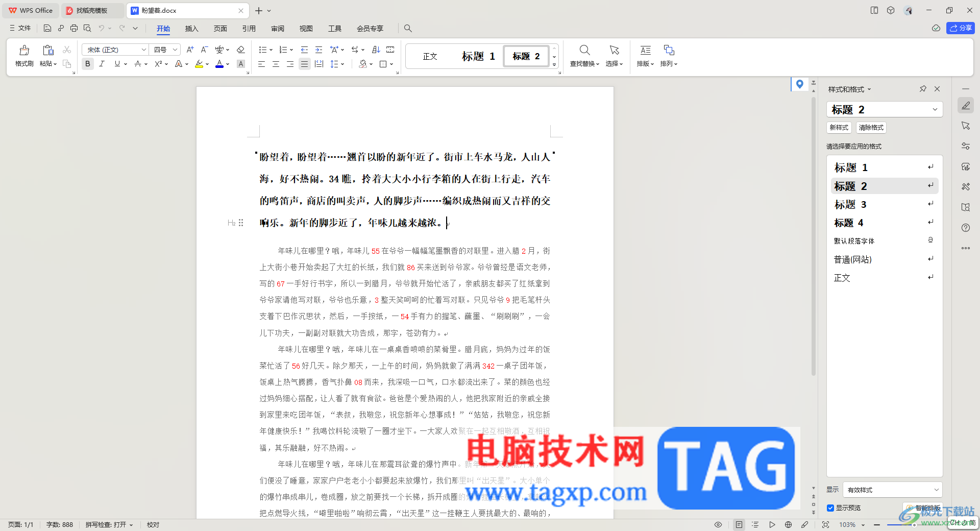Uncheck the Show Preview (显示预览) checkbox
The width and height of the screenshot is (980, 531).
tap(830, 508)
